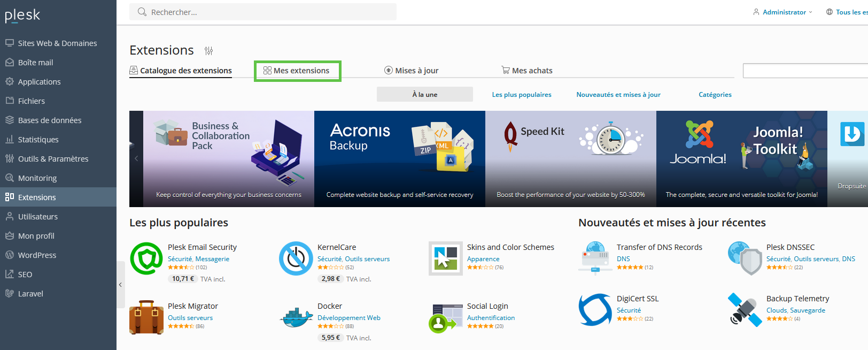The image size is (868, 350).
Task: Open Backup Telemetry title link
Action: [x=797, y=299]
